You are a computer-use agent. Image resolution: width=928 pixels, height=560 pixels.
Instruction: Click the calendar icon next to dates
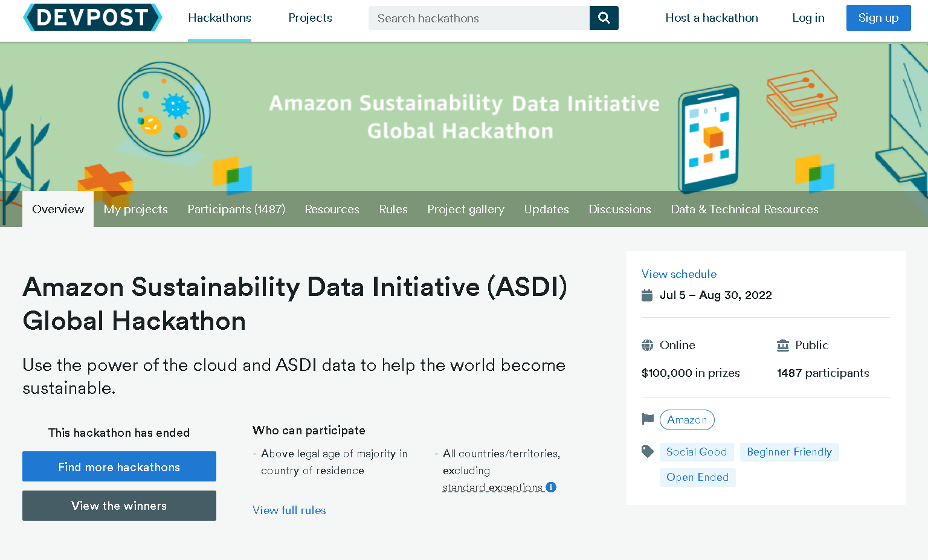[x=647, y=295]
